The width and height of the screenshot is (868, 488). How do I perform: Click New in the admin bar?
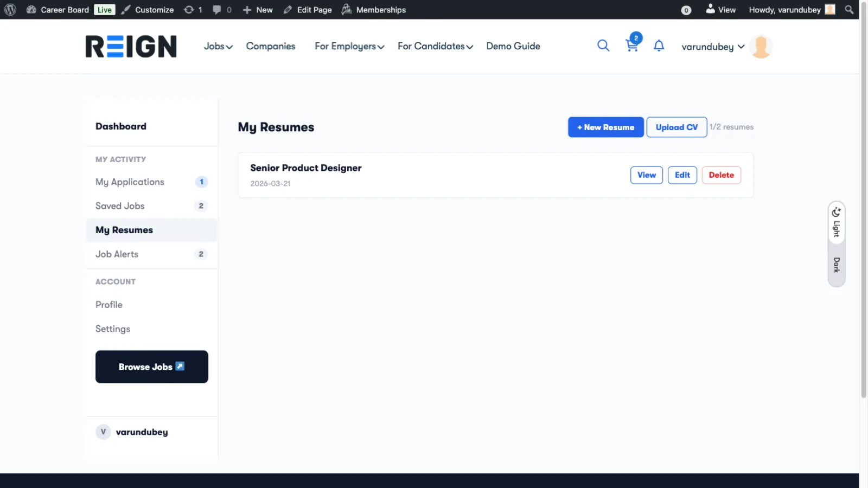tap(258, 10)
